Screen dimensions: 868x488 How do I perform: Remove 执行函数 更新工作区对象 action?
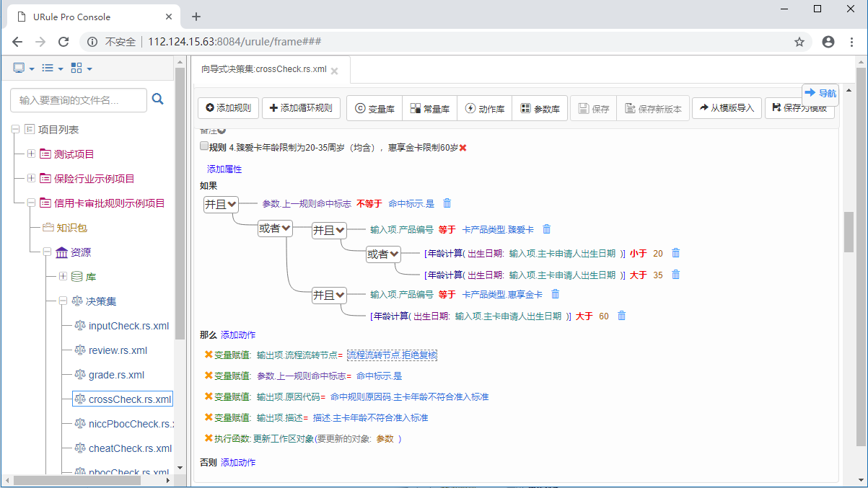[x=209, y=438]
